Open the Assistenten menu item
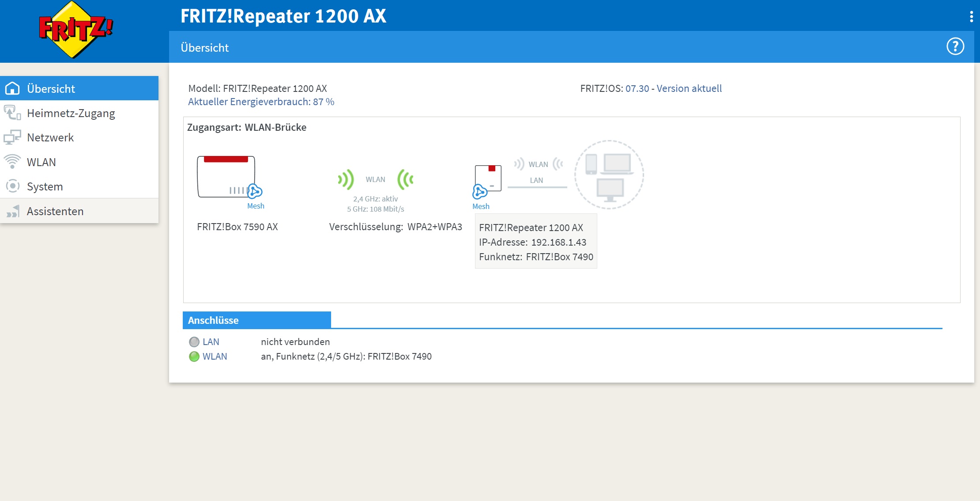The height and width of the screenshot is (501, 980). [x=55, y=211]
